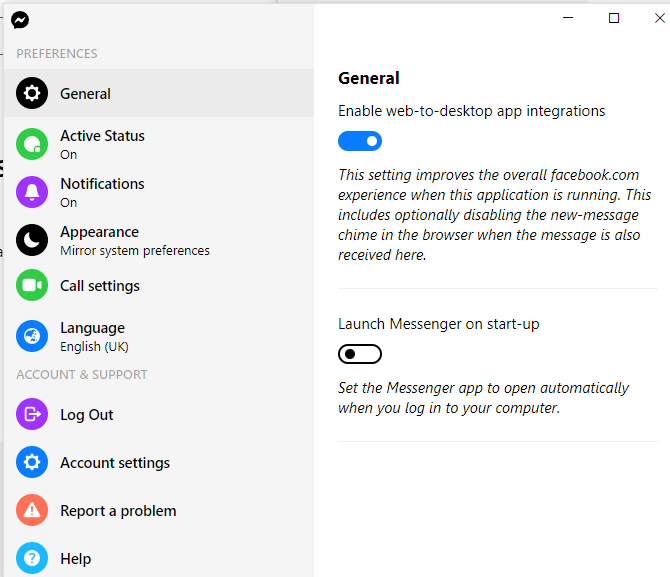Click the purple bell Notifications icon

click(x=32, y=192)
